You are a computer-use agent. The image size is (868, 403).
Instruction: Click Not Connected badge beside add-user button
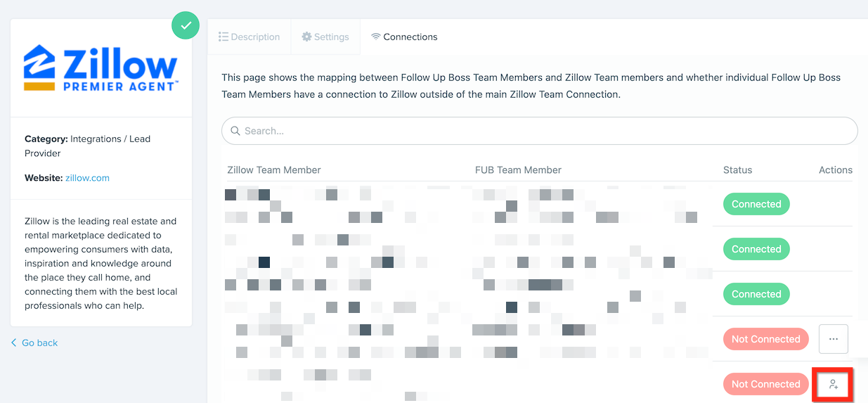point(765,384)
